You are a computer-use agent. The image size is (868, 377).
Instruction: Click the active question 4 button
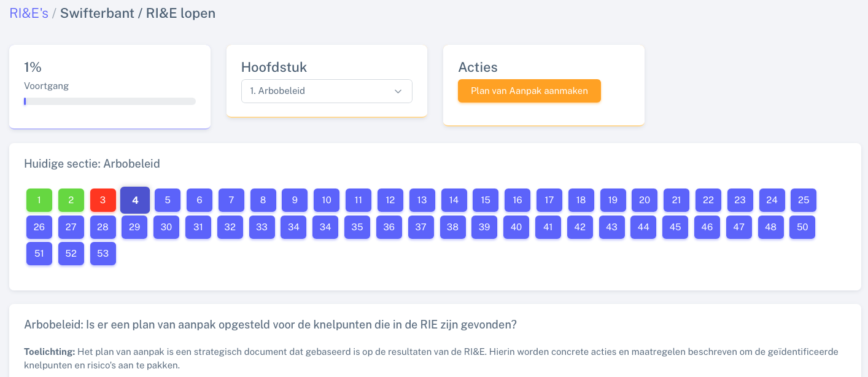[135, 200]
